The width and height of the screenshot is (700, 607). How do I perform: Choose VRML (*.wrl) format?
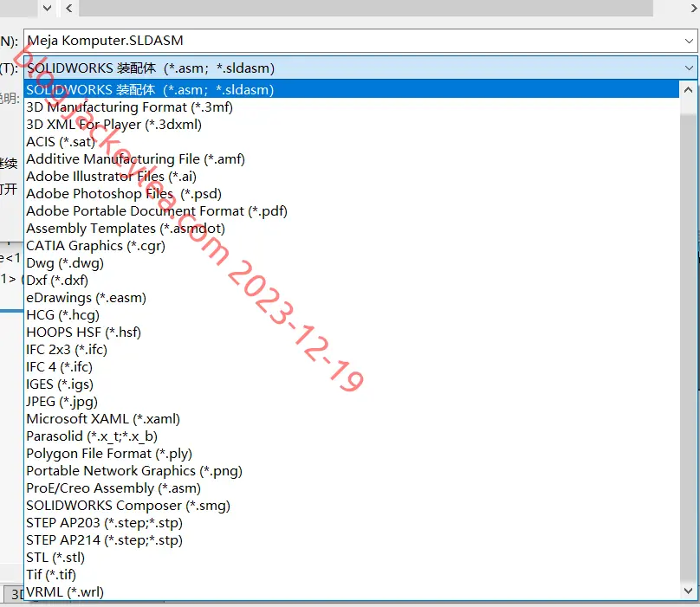point(352,592)
